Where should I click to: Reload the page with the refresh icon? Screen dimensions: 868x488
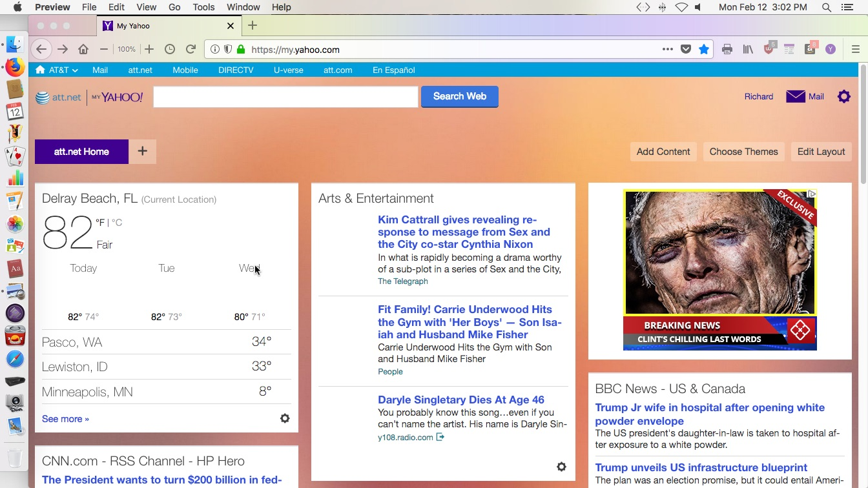[x=191, y=49]
